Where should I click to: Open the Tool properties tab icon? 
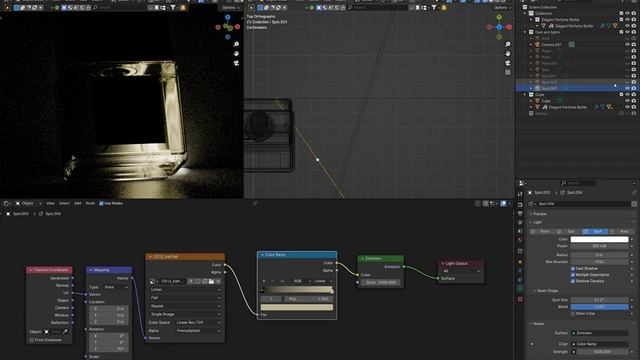click(520, 194)
